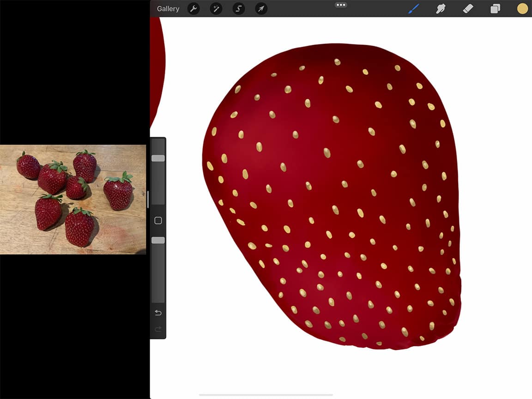The height and width of the screenshot is (399, 532).
Task: Tap the redo arrow on the sidebar
Action: [x=157, y=329]
